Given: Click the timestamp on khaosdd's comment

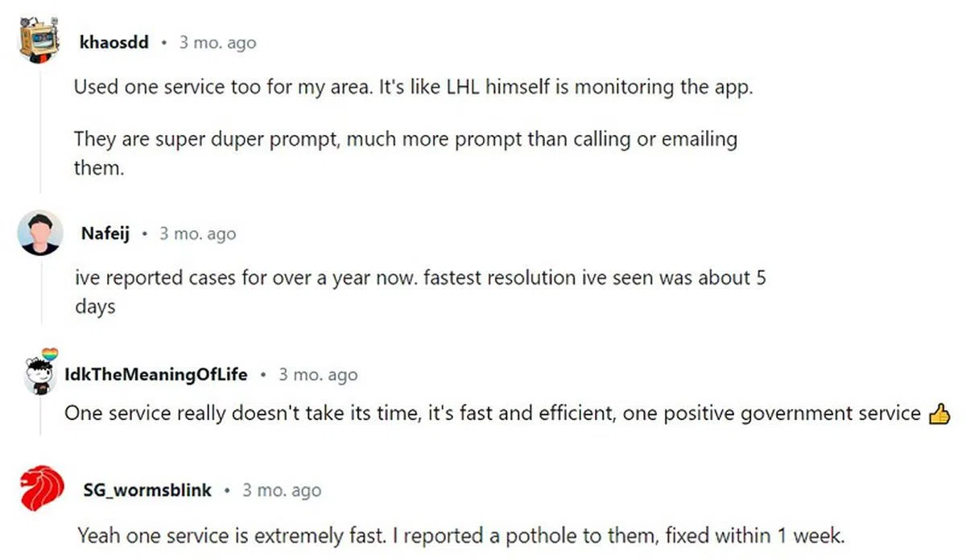Looking at the screenshot, I should 217,43.
